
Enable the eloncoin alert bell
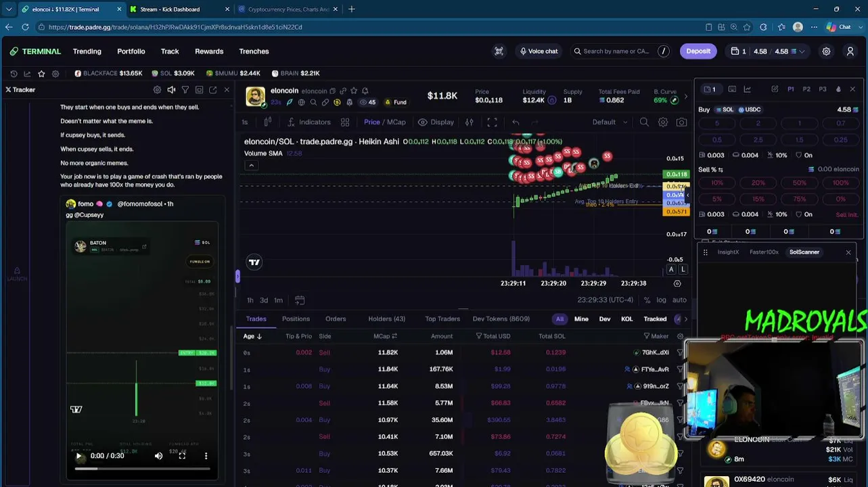[365, 91]
